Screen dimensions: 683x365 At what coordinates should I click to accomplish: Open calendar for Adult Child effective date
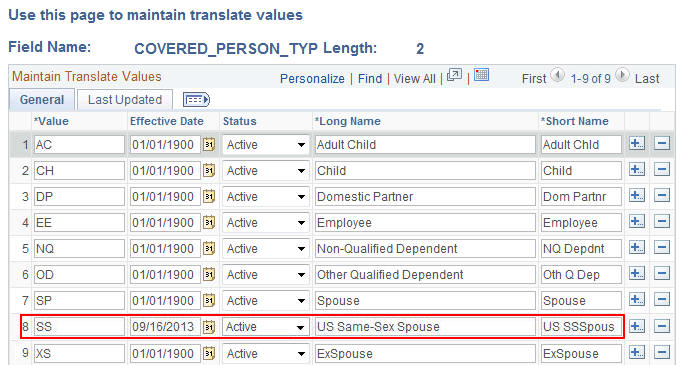click(209, 144)
